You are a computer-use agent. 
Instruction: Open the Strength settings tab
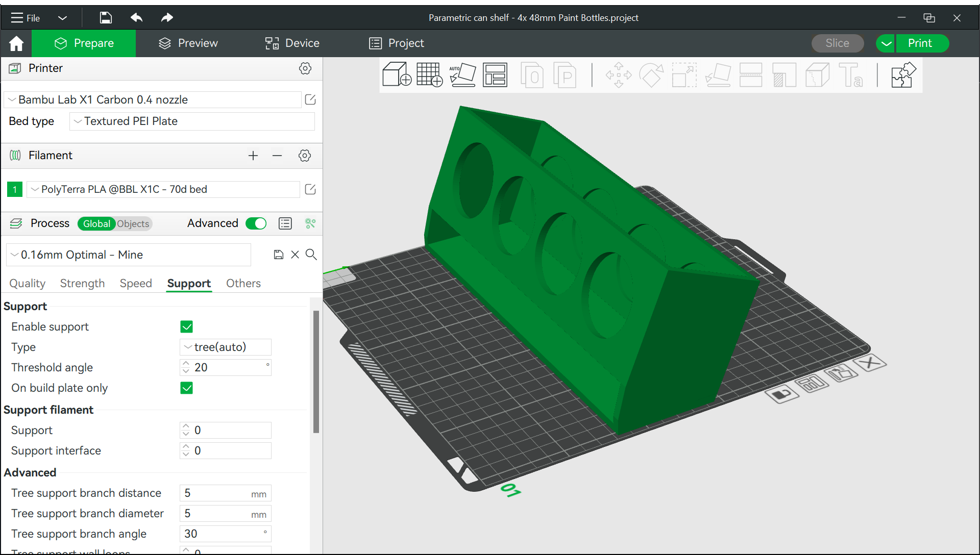(x=82, y=284)
